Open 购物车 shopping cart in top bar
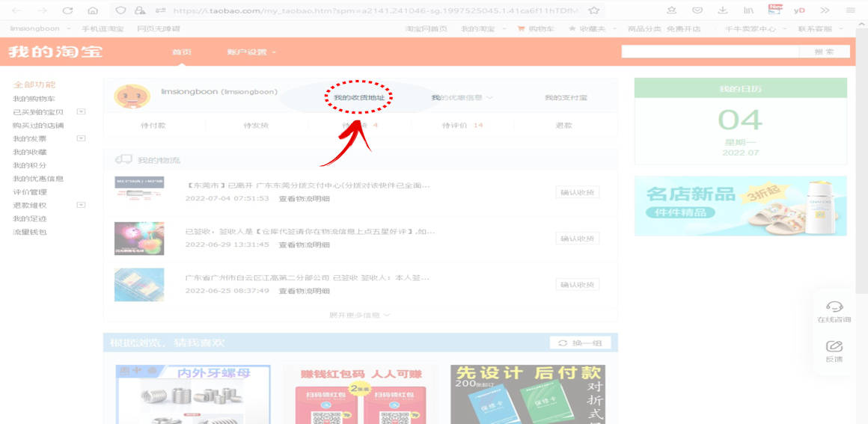This screenshot has height=424, width=868. (x=535, y=28)
